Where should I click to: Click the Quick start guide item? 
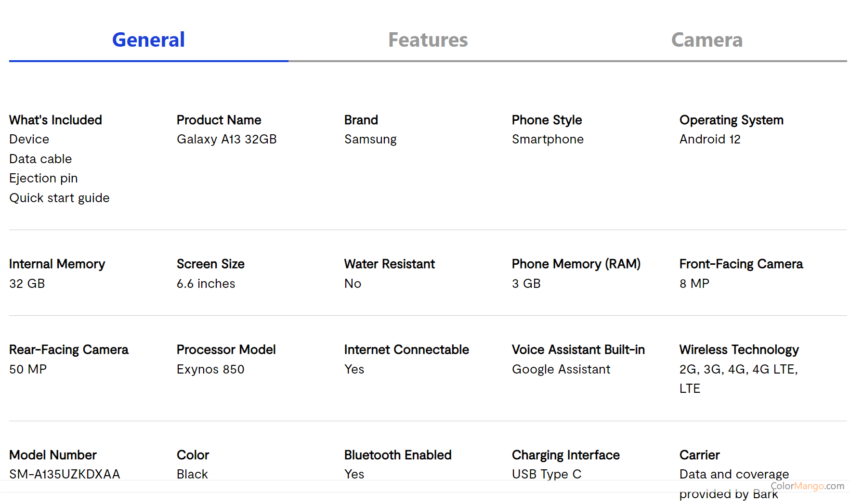click(59, 198)
